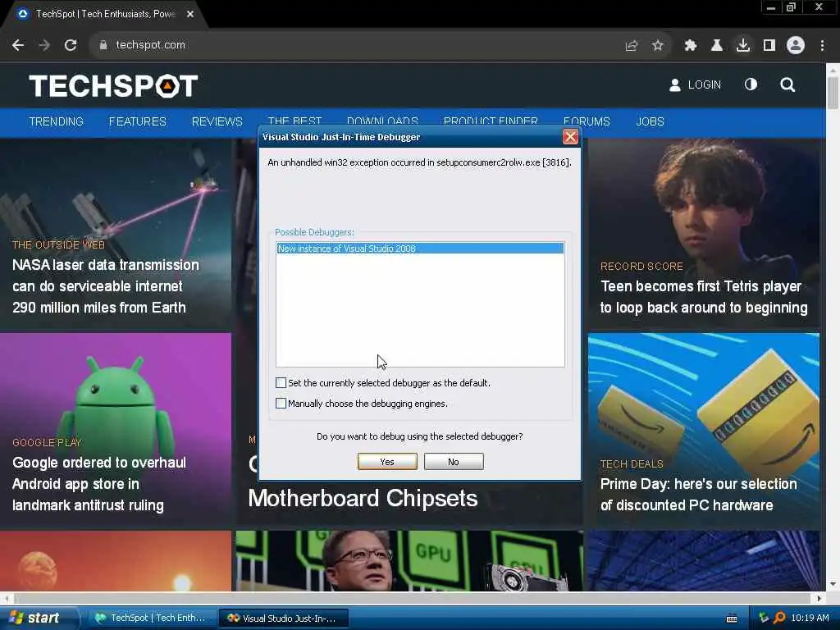Open Google Android app store ruling article
The height and width of the screenshot is (630, 840).
coord(99,484)
